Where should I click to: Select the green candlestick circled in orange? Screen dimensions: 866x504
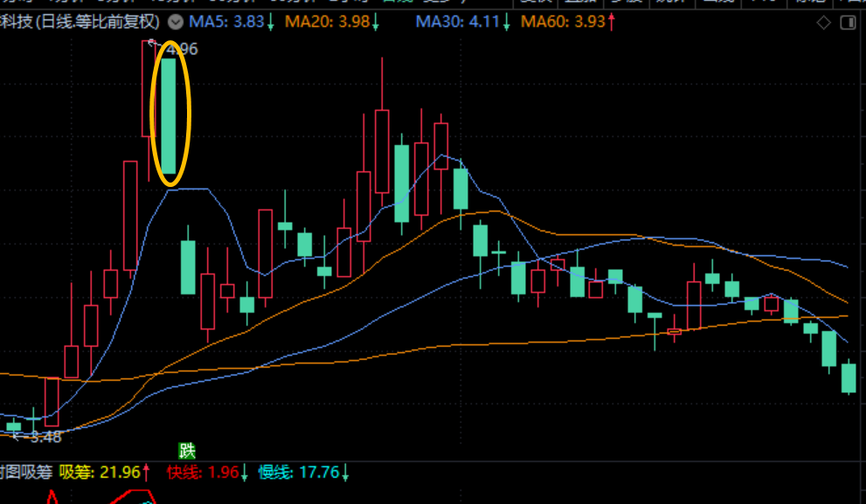coord(169,116)
